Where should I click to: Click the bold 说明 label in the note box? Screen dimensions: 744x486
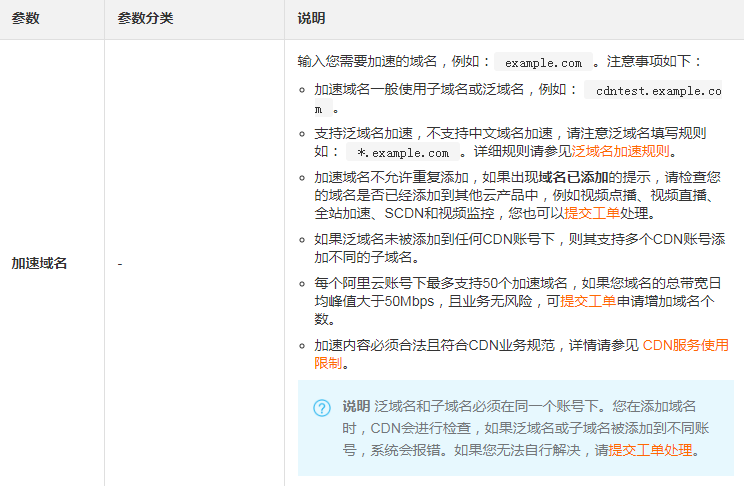(356, 406)
